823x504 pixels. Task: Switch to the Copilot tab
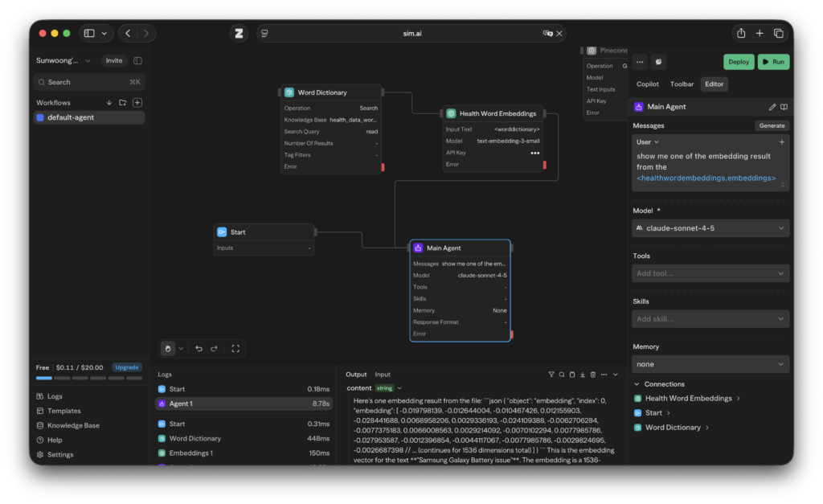coord(647,84)
